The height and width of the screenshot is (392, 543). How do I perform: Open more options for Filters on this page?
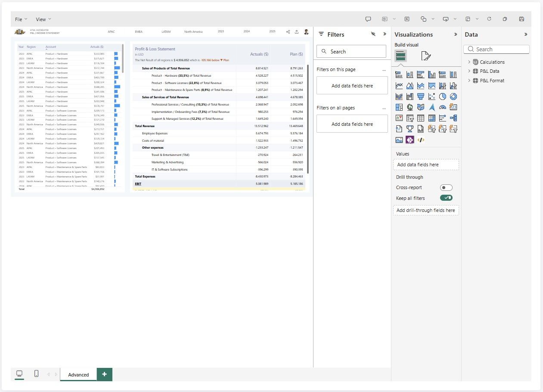click(384, 69)
